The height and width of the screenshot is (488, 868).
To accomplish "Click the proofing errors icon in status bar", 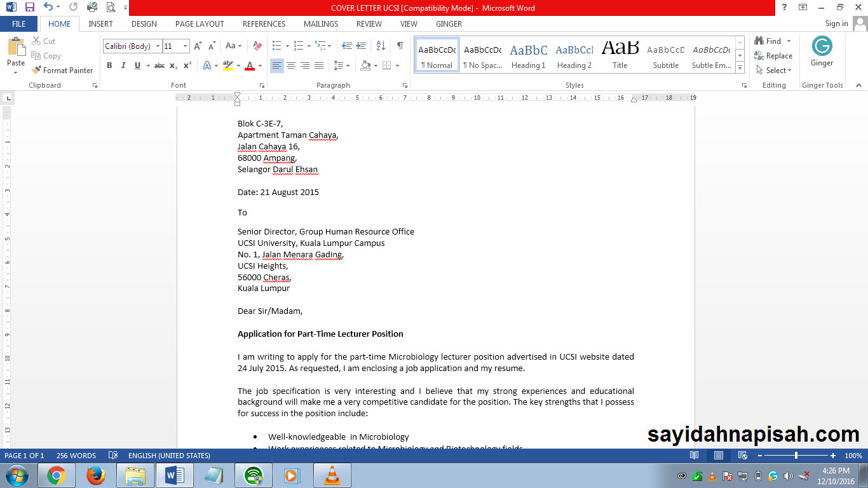I will click(x=113, y=456).
